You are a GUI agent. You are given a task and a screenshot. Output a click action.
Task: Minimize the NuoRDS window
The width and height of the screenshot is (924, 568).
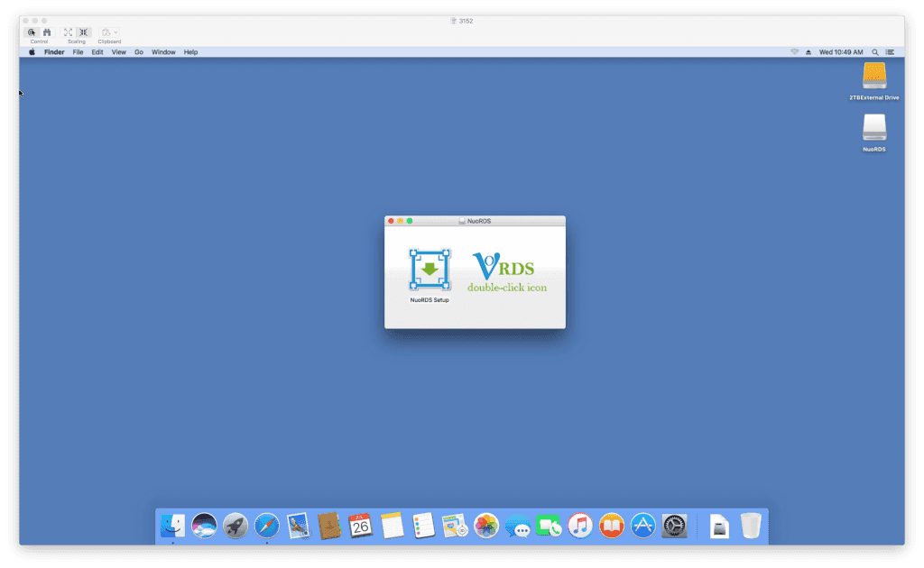click(400, 221)
